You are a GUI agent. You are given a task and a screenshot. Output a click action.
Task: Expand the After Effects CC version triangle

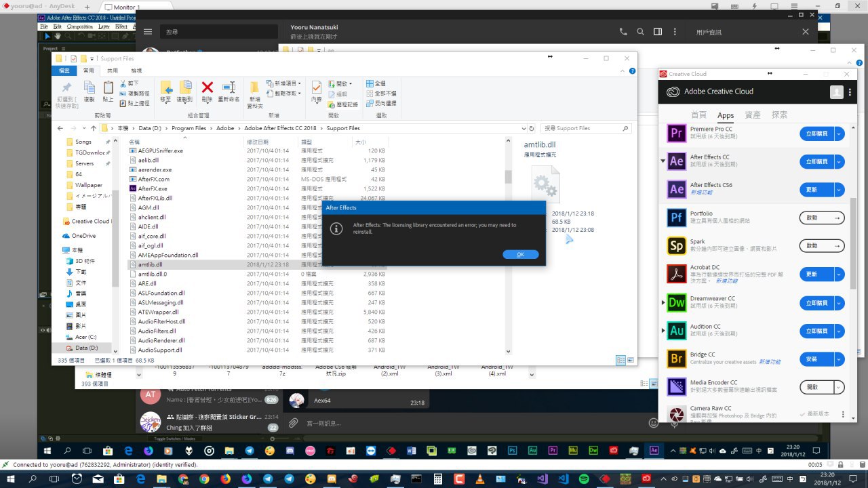coord(663,161)
